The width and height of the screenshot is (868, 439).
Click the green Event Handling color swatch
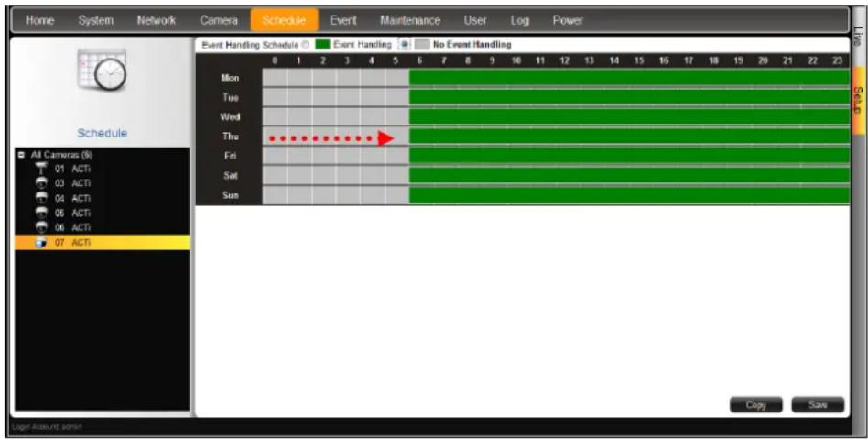tap(322, 44)
